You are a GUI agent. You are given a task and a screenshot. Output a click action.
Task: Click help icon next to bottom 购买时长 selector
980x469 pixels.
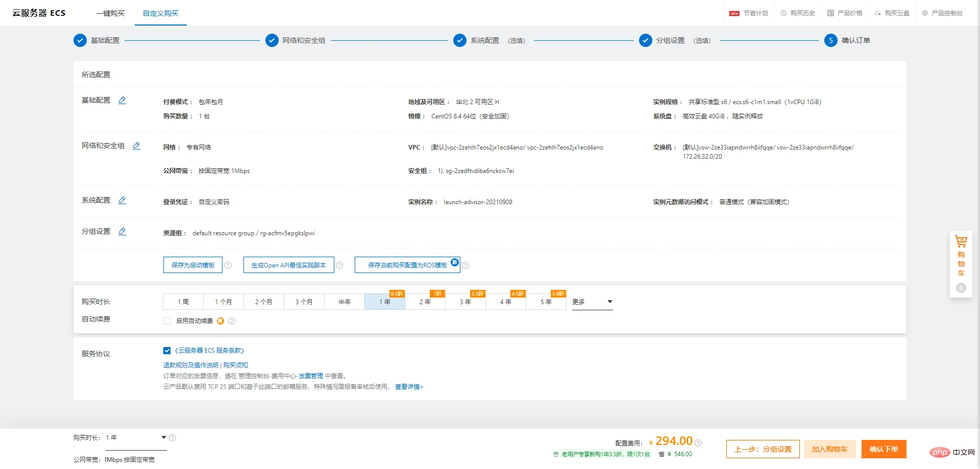pos(173,438)
